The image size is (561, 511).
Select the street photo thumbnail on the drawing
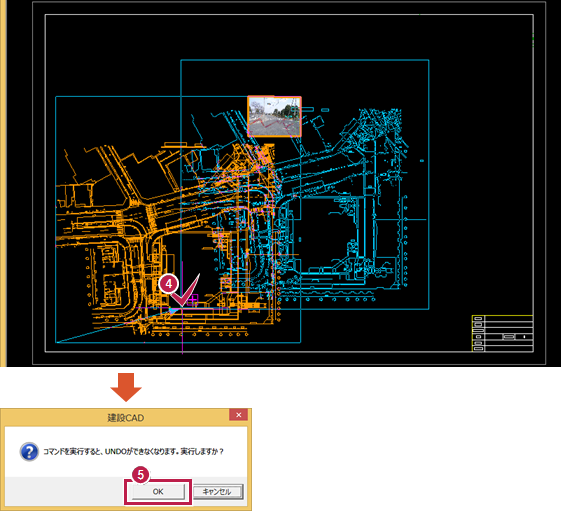click(274, 116)
